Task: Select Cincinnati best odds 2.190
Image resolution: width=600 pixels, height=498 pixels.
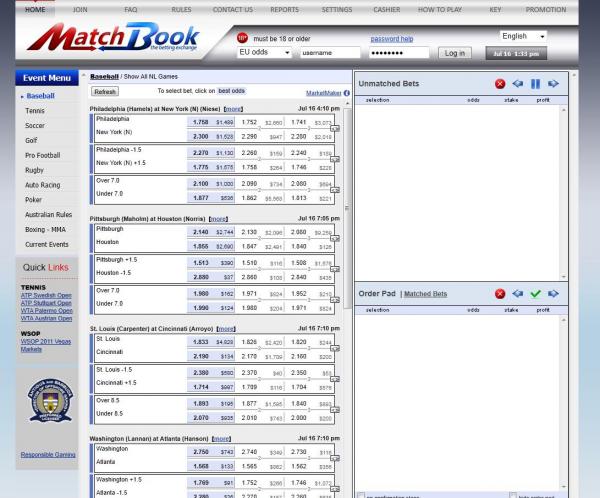Action: tap(211, 356)
